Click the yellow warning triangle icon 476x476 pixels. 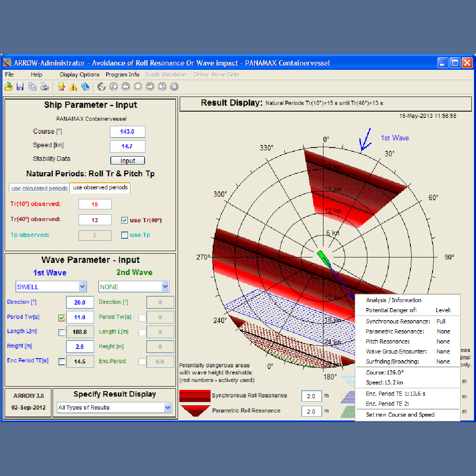point(73,87)
